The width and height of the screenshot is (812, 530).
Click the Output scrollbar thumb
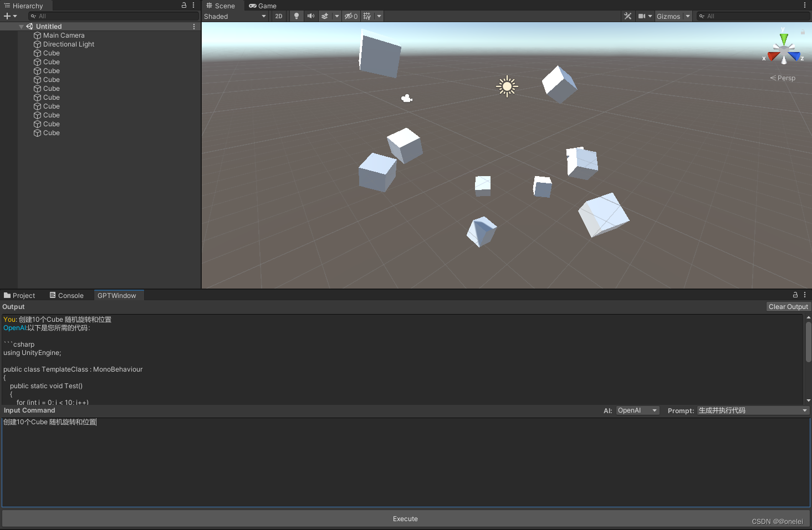coord(809,342)
